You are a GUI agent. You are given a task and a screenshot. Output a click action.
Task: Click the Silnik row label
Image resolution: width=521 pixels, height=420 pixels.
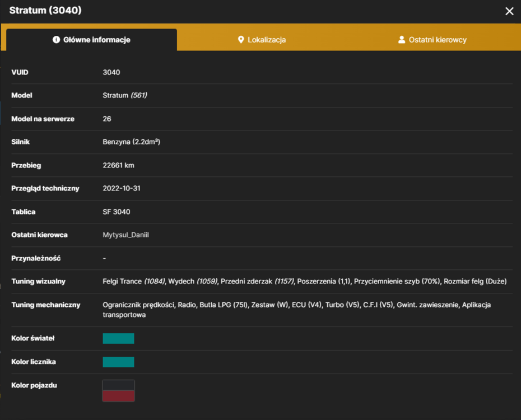(21, 142)
